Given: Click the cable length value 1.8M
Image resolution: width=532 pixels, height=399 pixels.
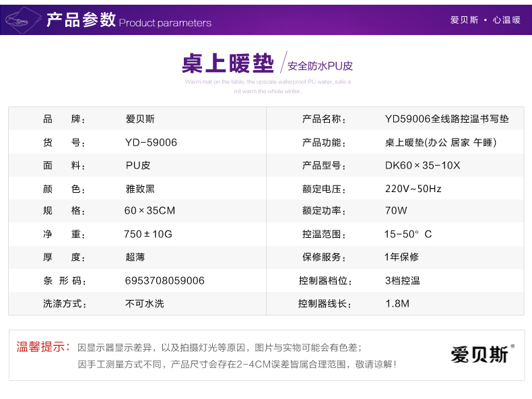Looking at the screenshot, I should coord(397,303).
